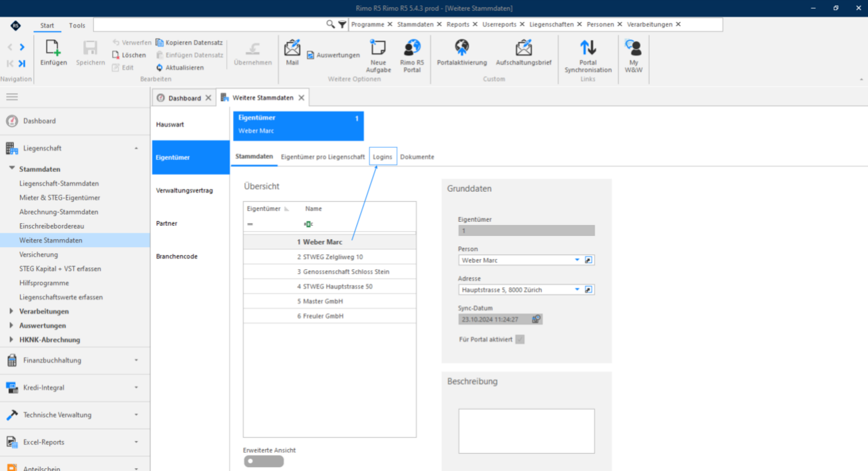Switch to the Start ribbon tab
Image resolution: width=868 pixels, height=471 pixels.
pyautogui.click(x=47, y=25)
